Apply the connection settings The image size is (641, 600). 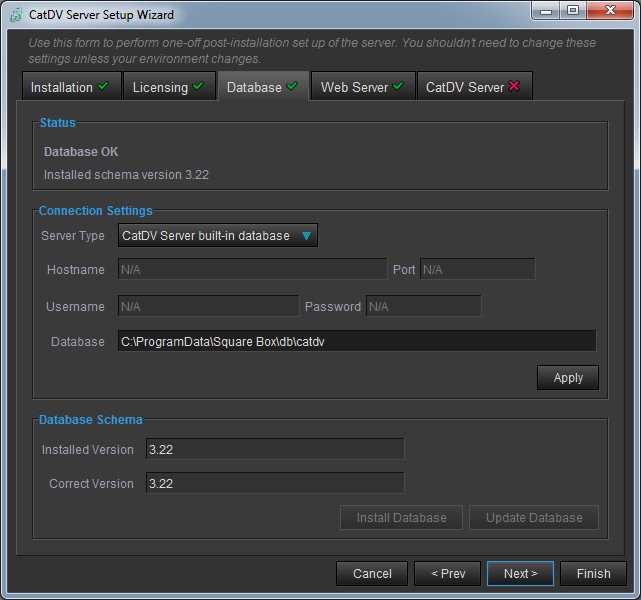[x=568, y=378]
